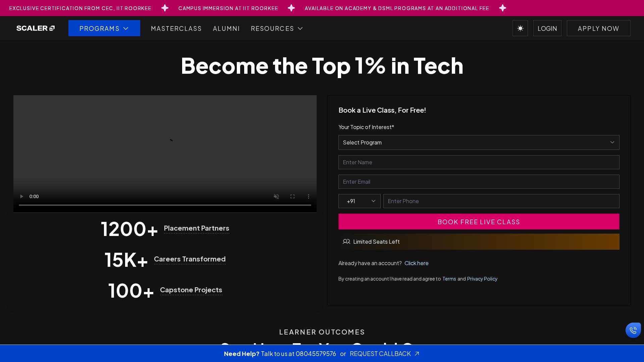The image size is (644, 362).
Task: Click the Limited Seats Left banner
Action: (479, 242)
